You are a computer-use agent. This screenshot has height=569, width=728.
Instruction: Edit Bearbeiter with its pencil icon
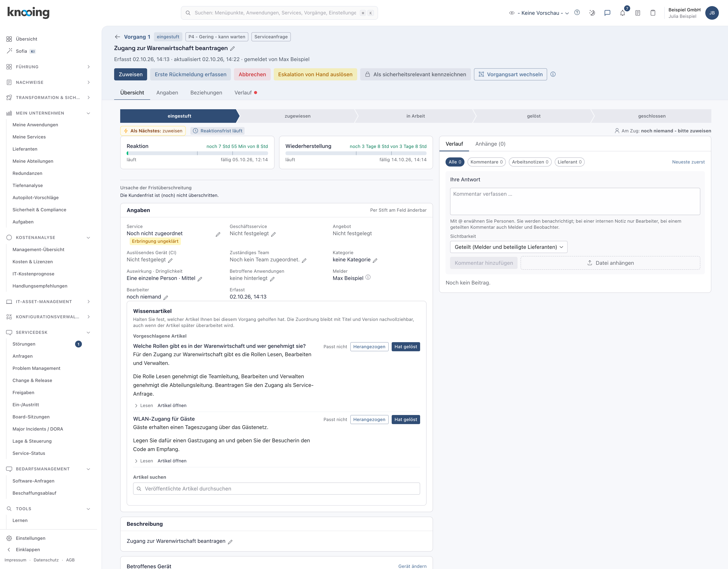166,298
